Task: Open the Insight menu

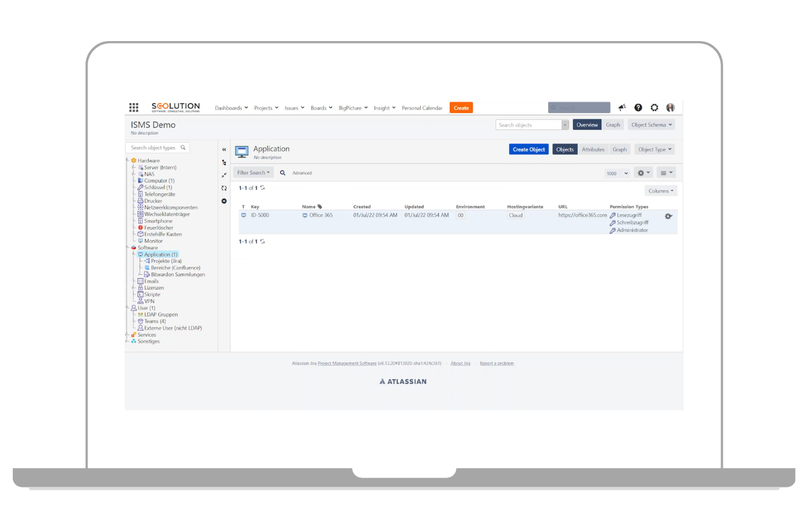Action: tap(384, 108)
